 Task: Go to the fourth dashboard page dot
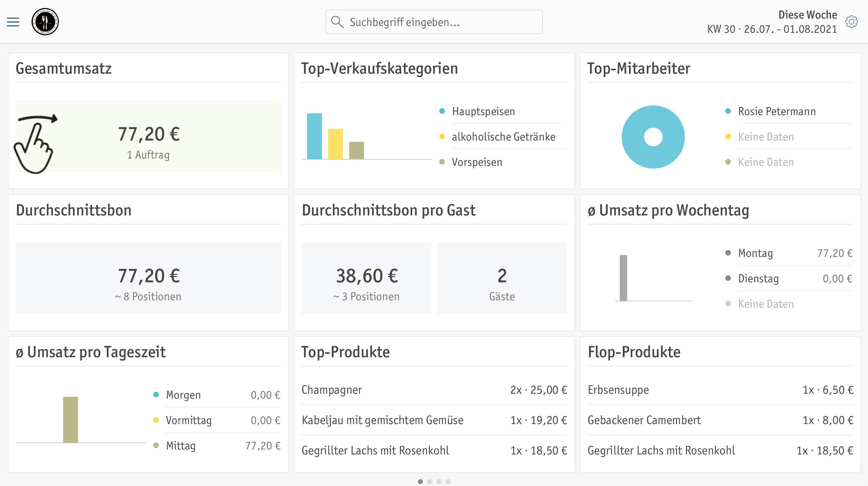(x=448, y=481)
